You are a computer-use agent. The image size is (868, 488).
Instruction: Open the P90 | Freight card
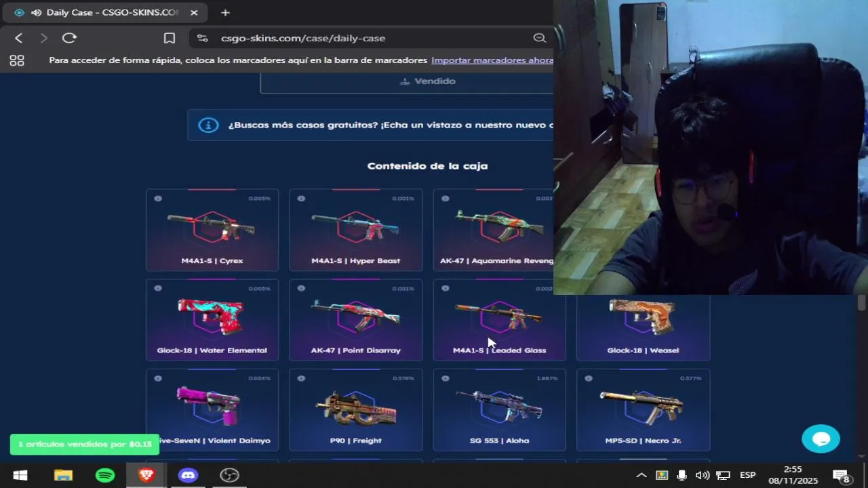click(356, 410)
